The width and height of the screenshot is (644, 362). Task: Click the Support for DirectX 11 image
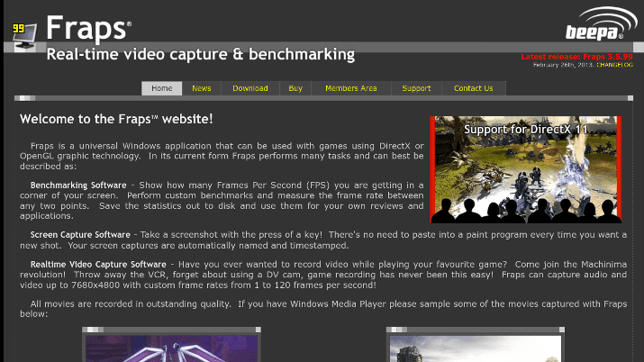(x=525, y=169)
